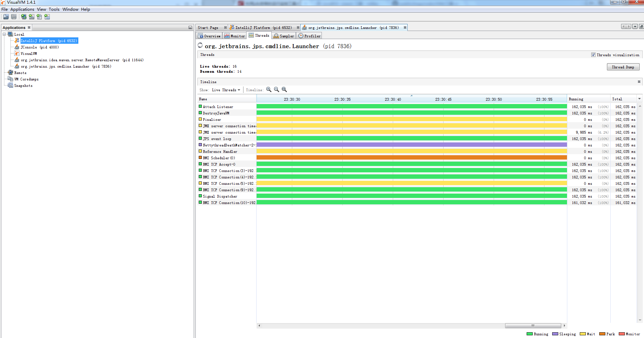Close the IntelliJ Platform document tab

click(x=298, y=28)
